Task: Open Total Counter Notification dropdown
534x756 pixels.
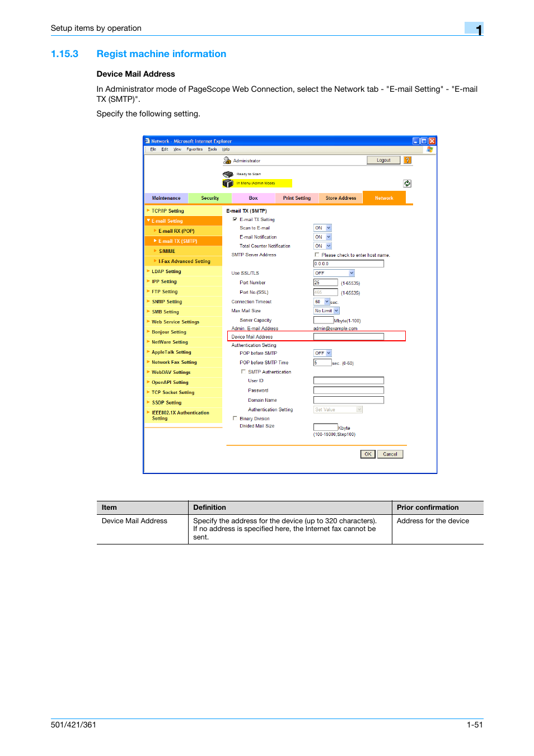Action: [x=322, y=246]
